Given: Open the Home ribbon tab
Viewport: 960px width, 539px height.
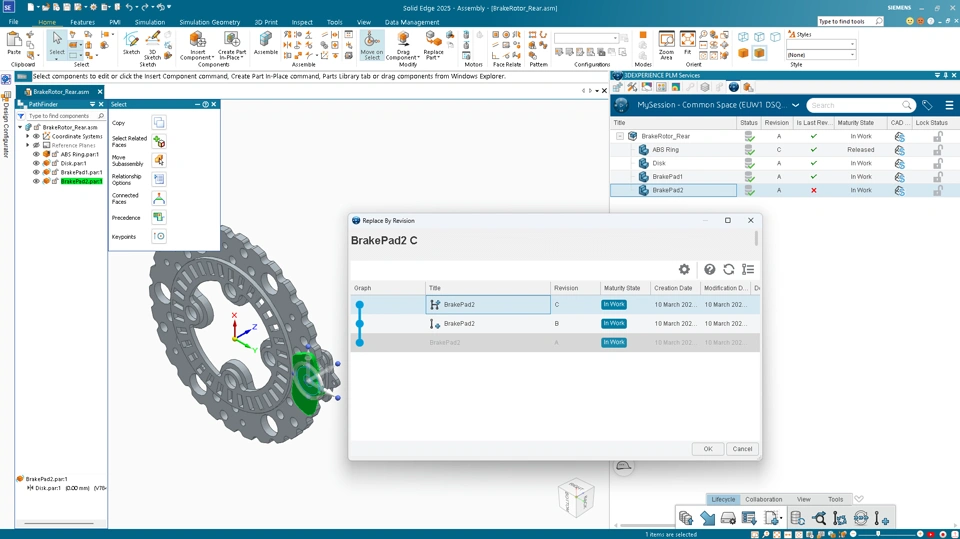Looking at the screenshot, I should pos(47,22).
